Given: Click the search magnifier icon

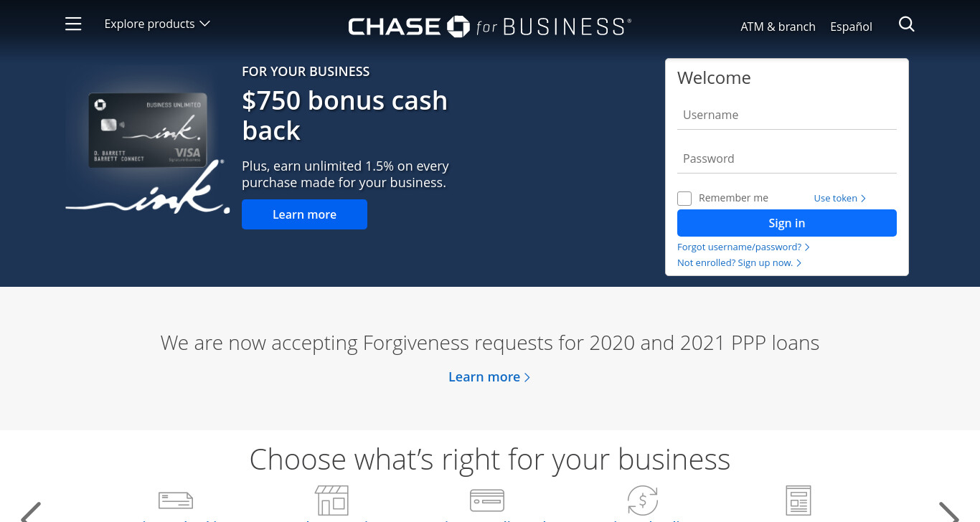Looking at the screenshot, I should tap(906, 24).
